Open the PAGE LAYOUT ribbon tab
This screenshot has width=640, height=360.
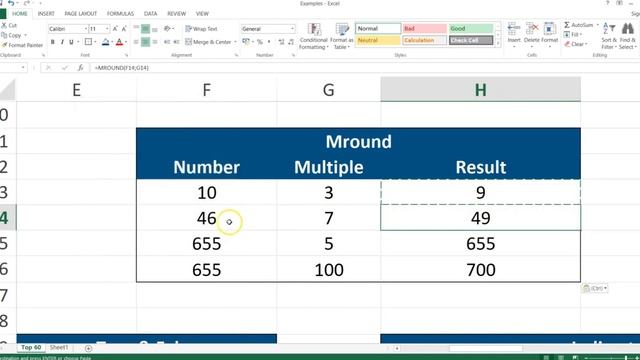pyautogui.click(x=81, y=14)
